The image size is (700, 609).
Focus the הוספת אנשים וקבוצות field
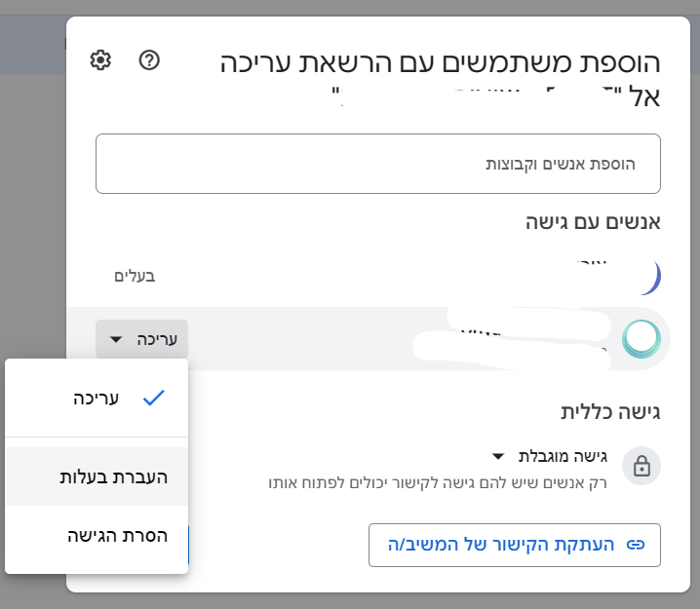377,164
